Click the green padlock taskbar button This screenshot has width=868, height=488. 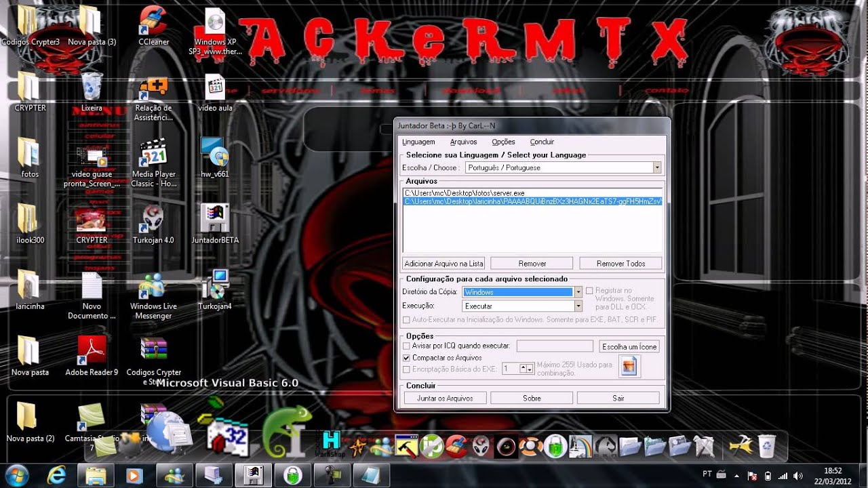pyautogui.click(x=293, y=474)
